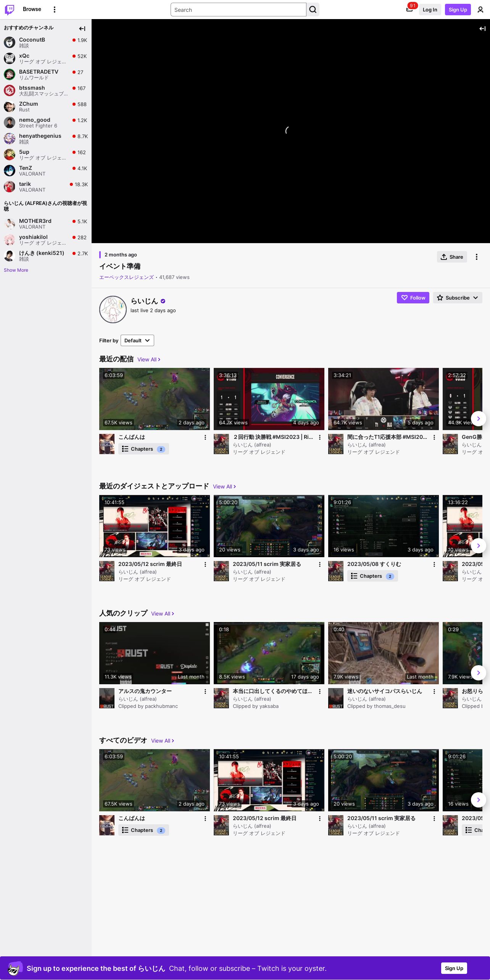Open the user account icon menu
This screenshot has height=980, width=490.
tap(480, 10)
